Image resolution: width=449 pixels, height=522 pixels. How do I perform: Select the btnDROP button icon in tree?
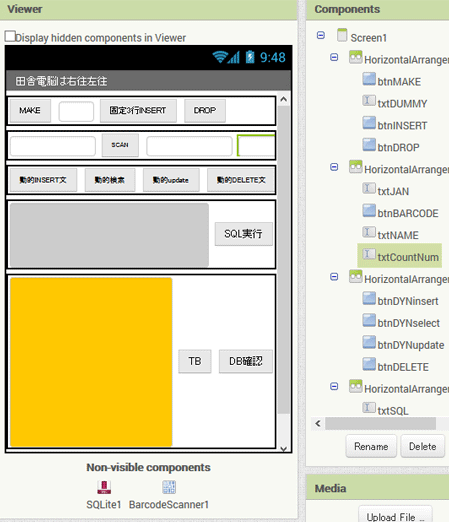pos(369,145)
